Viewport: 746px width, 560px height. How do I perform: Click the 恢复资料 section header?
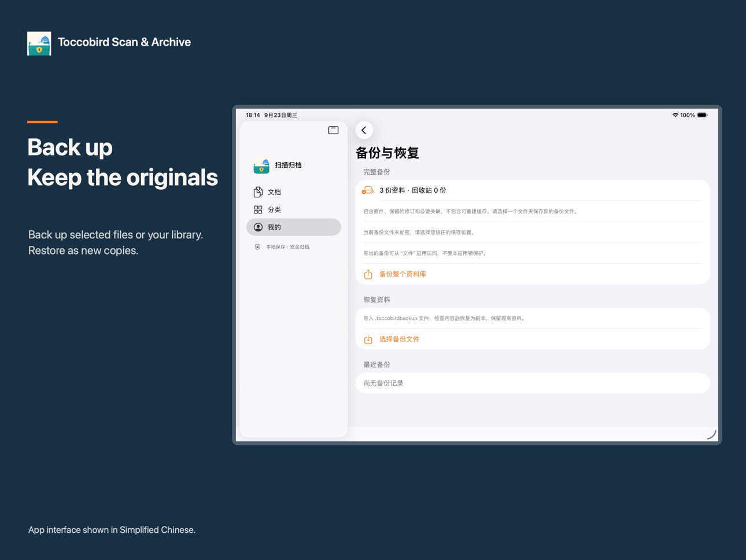[x=376, y=300]
